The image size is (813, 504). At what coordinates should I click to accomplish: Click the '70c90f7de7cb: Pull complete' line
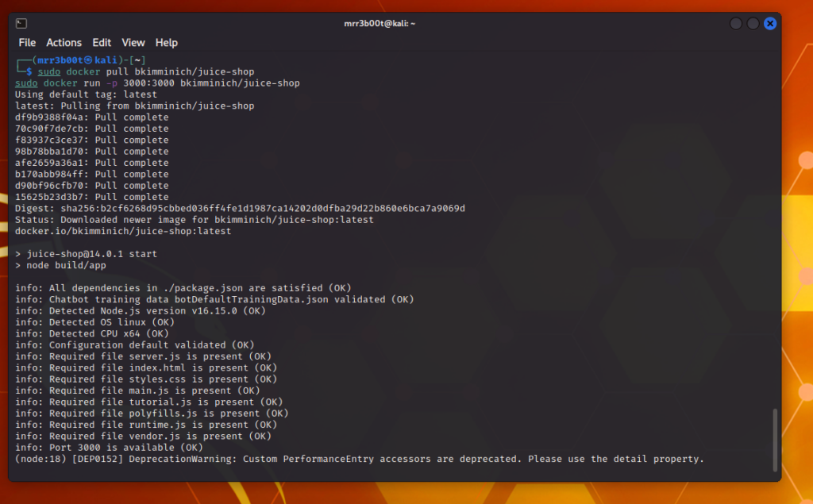tap(92, 129)
